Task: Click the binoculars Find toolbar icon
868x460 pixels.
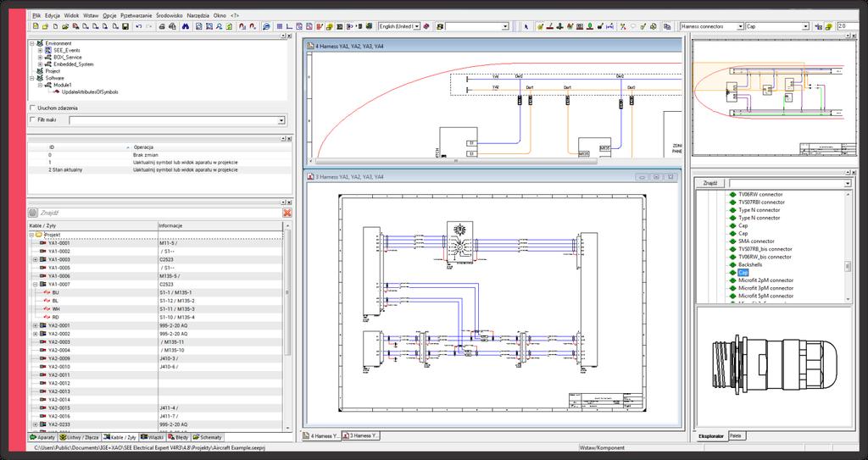Action: [186, 26]
